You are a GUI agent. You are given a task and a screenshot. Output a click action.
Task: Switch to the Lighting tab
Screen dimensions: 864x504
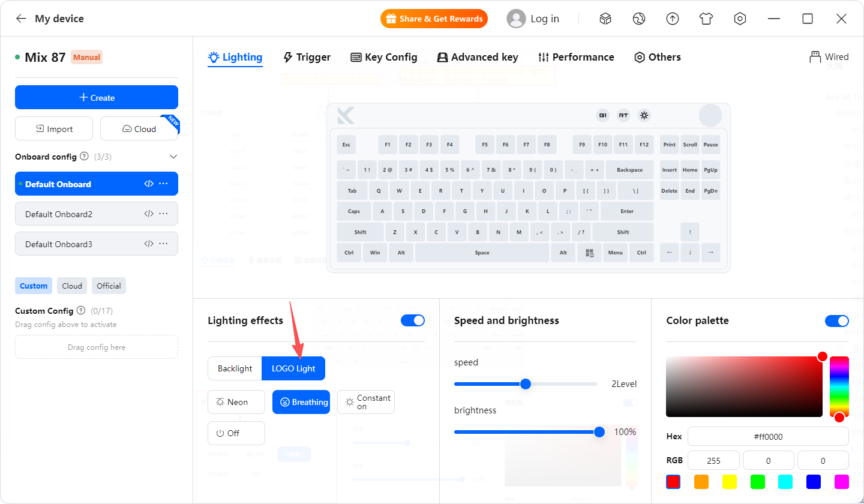pyautogui.click(x=235, y=57)
